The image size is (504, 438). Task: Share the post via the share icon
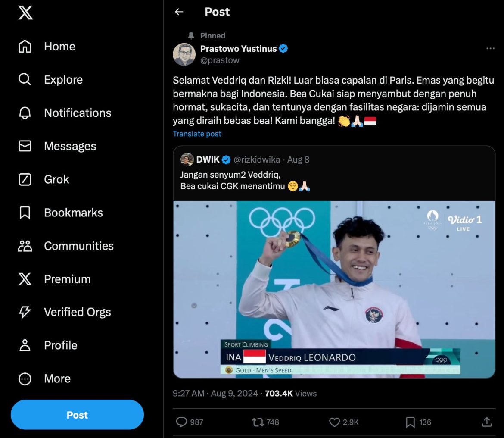[x=486, y=422]
